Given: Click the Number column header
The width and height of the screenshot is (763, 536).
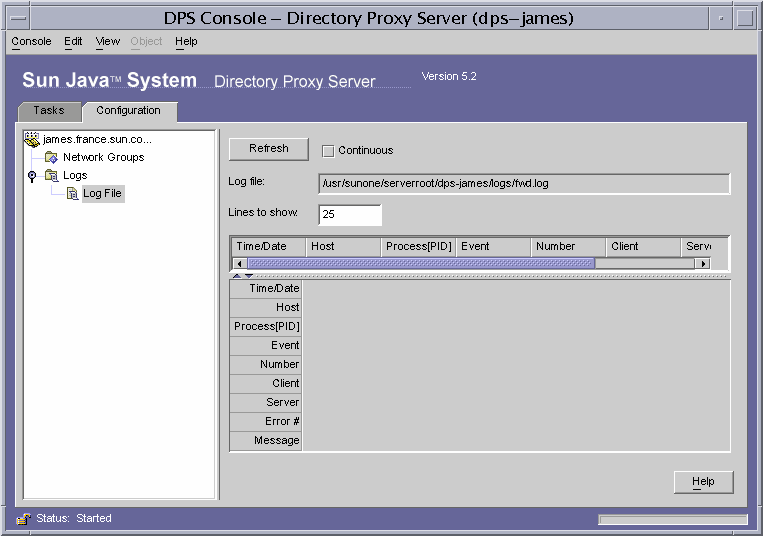Looking at the screenshot, I should coord(568,247).
